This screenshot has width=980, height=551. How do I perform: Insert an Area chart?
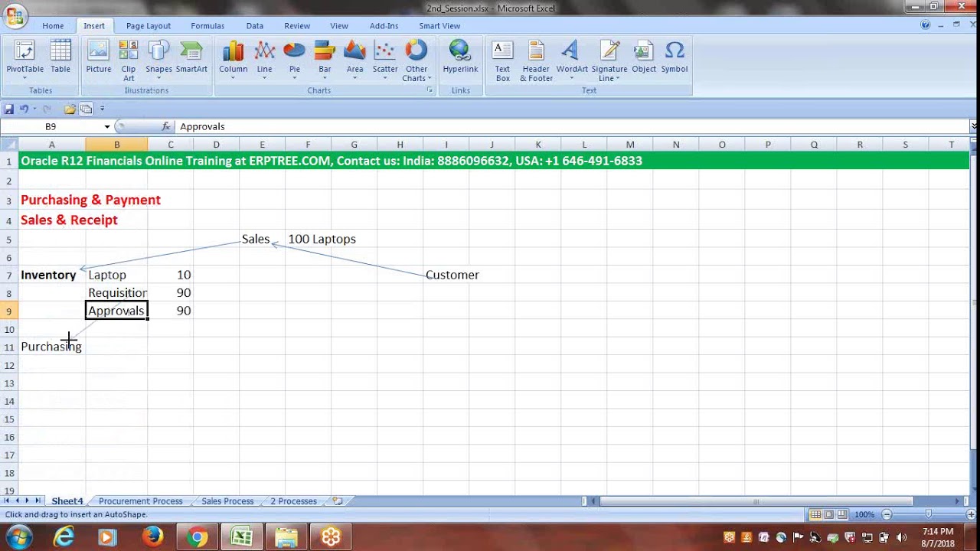[x=354, y=61]
